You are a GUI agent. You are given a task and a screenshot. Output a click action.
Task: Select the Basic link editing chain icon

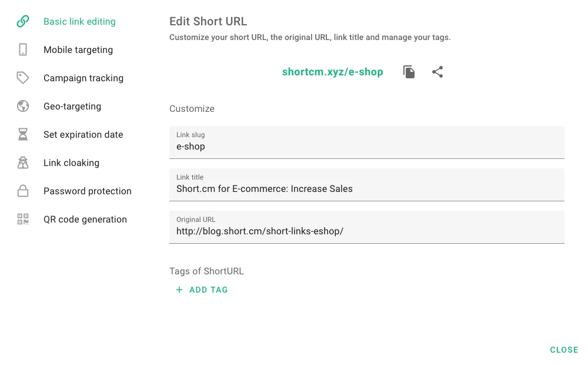22,21
